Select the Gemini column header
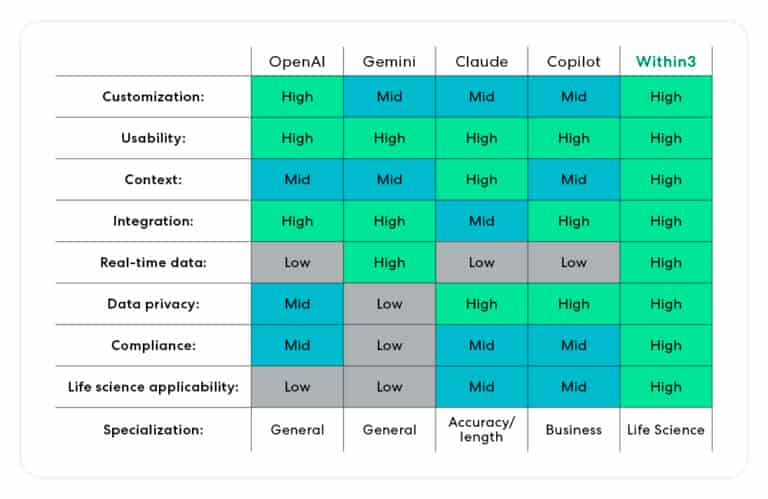Screen dimensions: 768x499 (x=389, y=61)
